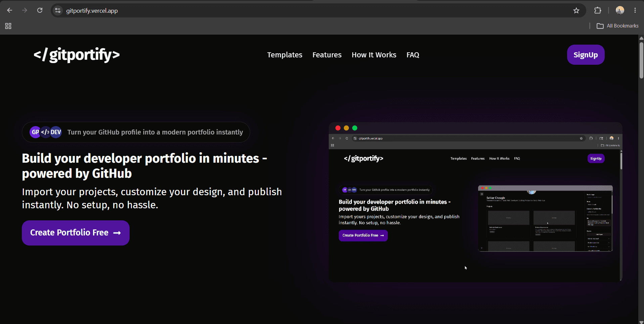The width and height of the screenshot is (644, 324).
Task: Open the Features nav link
Action: [327, 55]
